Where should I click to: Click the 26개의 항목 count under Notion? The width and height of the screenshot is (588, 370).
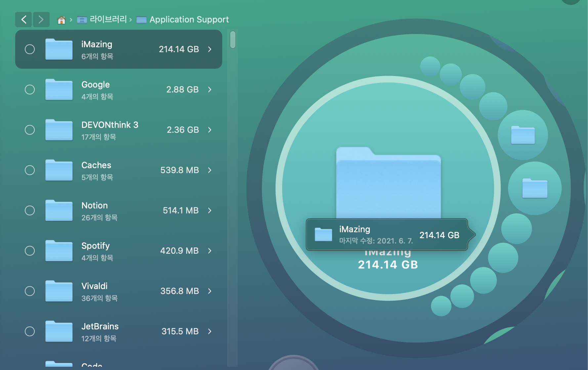click(x=100, y=217)
